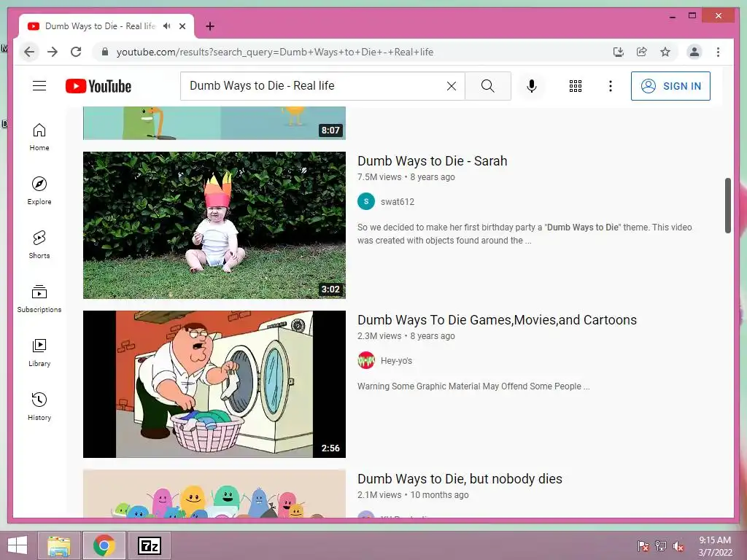Click the magnifier search button

tap(488, 86)
